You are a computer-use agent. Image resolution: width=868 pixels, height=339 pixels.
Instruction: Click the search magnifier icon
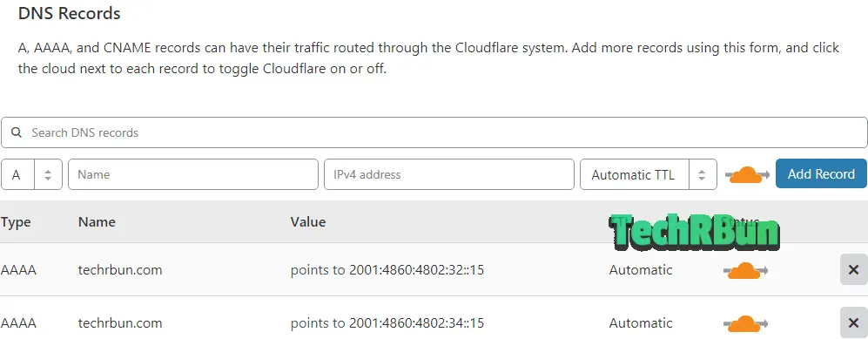pos(17,133)
